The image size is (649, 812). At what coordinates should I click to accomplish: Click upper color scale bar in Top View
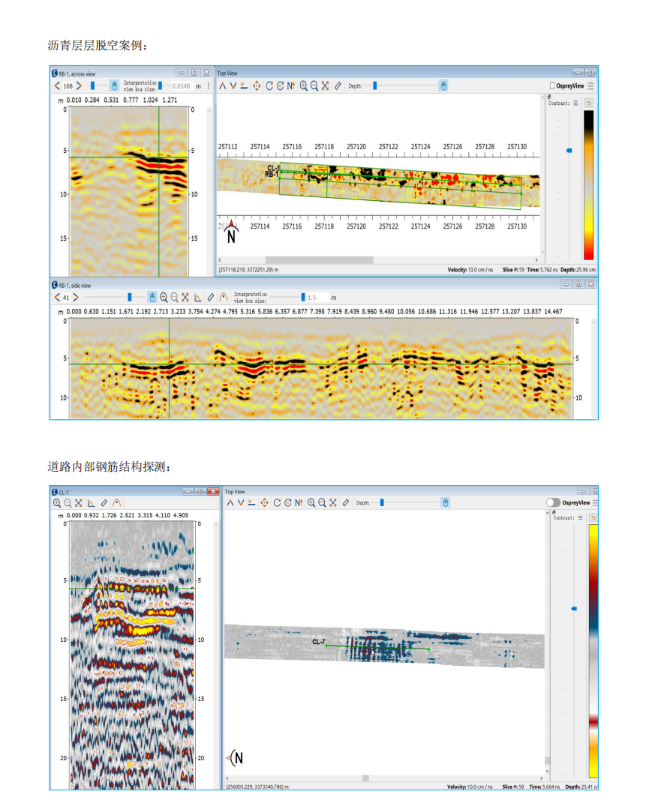[x=588, y=185]
